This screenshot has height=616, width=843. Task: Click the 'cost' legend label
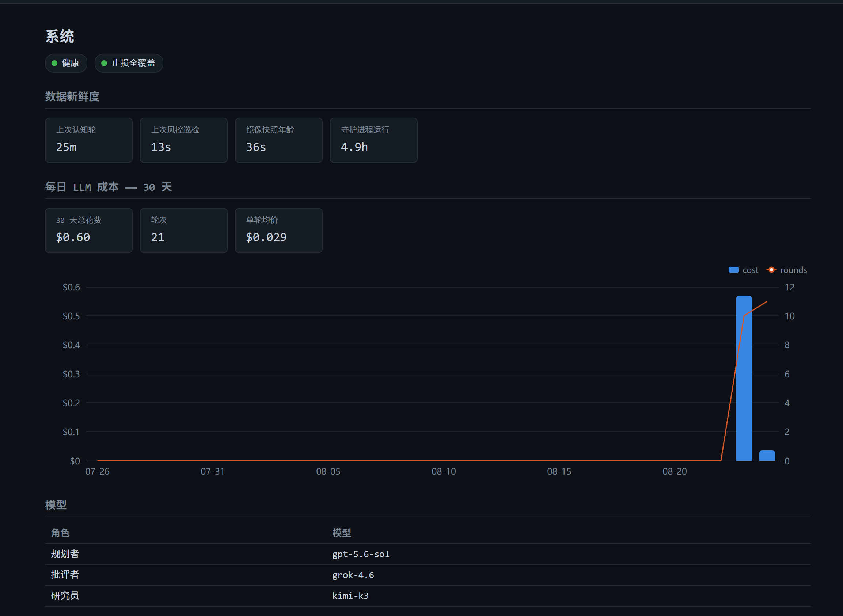coord(750,270)
